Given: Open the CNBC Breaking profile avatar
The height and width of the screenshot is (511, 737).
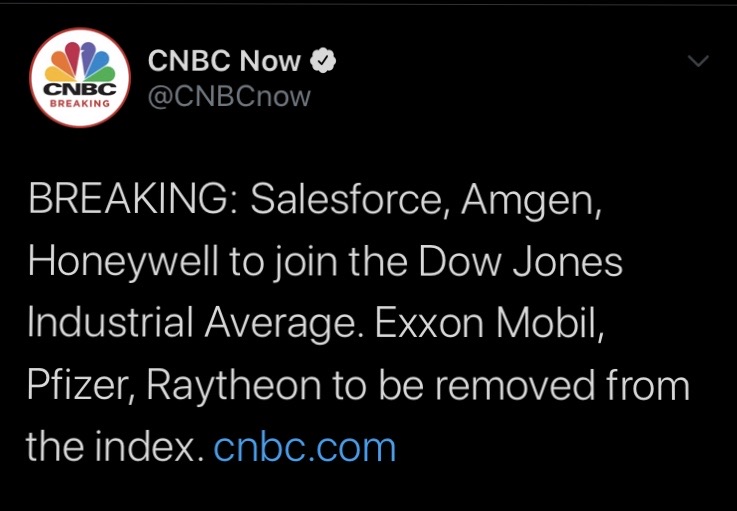Looking at the screenshot, I should coord(81,80).
